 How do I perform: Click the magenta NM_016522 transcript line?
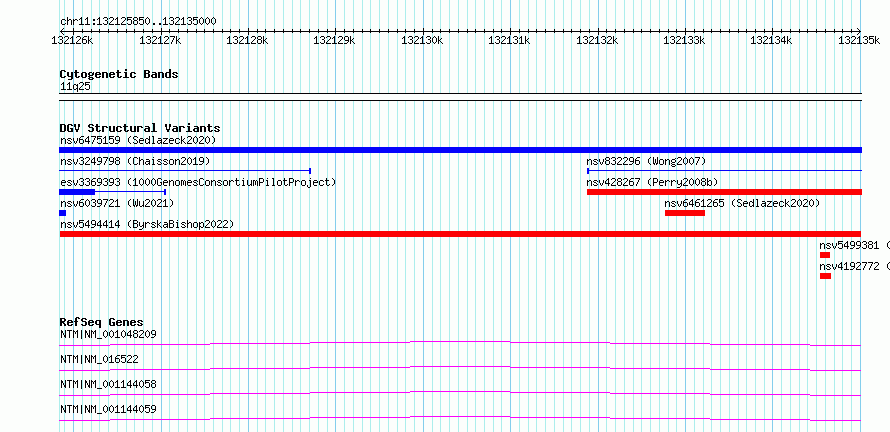pos(460,368)
